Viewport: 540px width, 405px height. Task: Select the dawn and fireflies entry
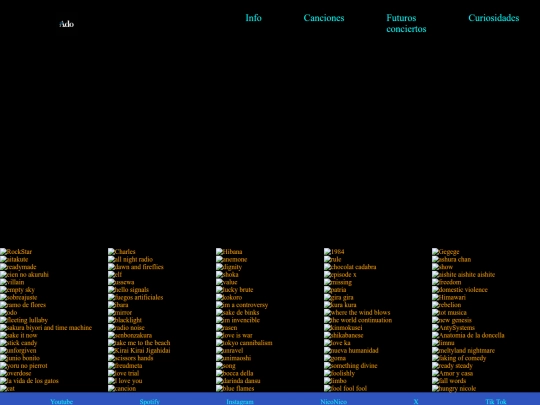(x=136, y=267)
